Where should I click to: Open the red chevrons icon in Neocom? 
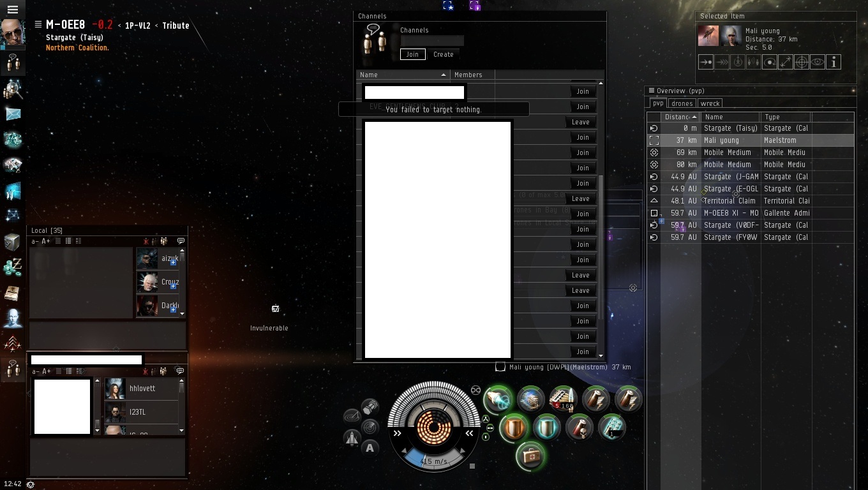[13, 344]
